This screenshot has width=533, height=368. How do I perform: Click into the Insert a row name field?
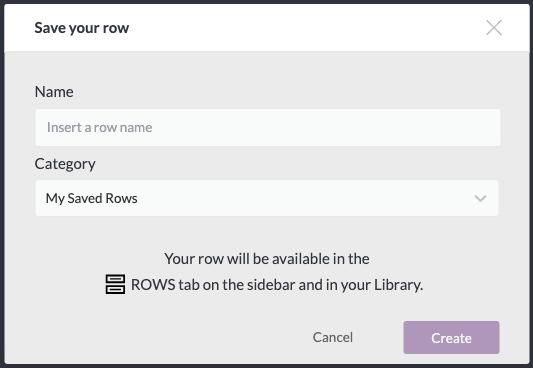tap(268, 127)
